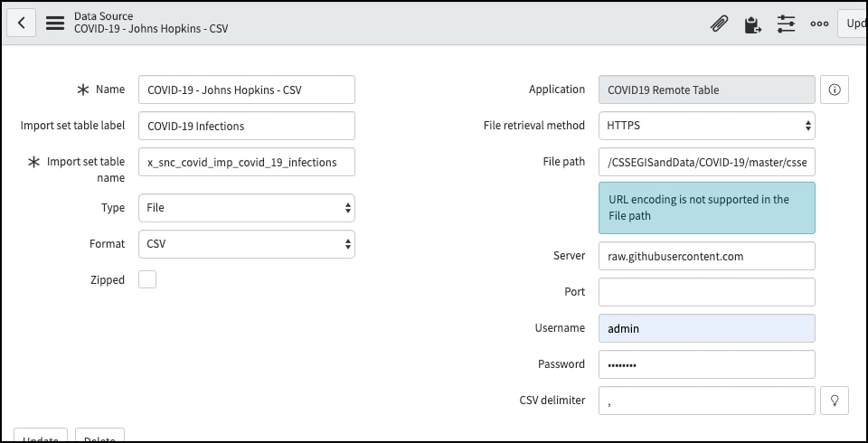Click the info icon beside Application
The image size is (868, 443).
click(x=834, y=90)
